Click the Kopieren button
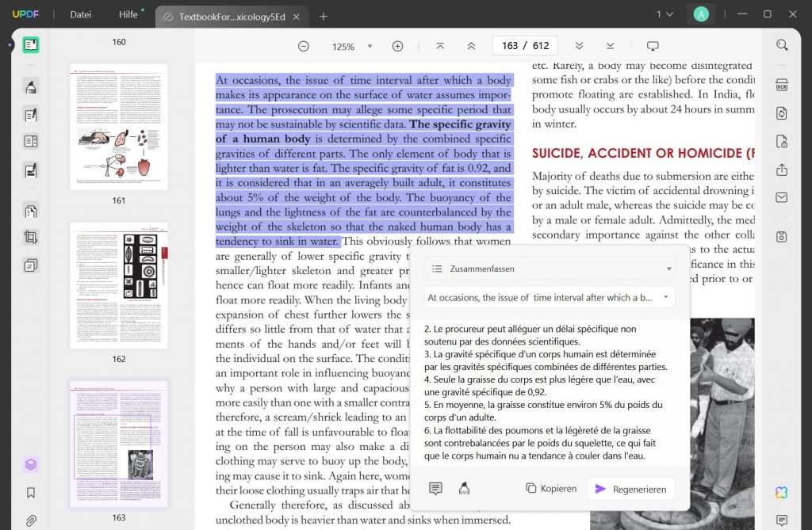Screen dimensions: 812x530 (x=551, y=488)
